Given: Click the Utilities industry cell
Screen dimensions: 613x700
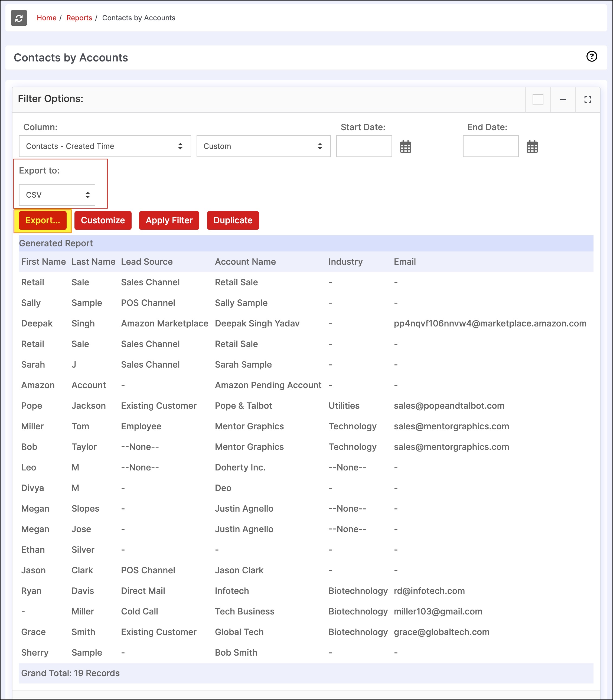Looking at the screenshot, I should [344, 405].
